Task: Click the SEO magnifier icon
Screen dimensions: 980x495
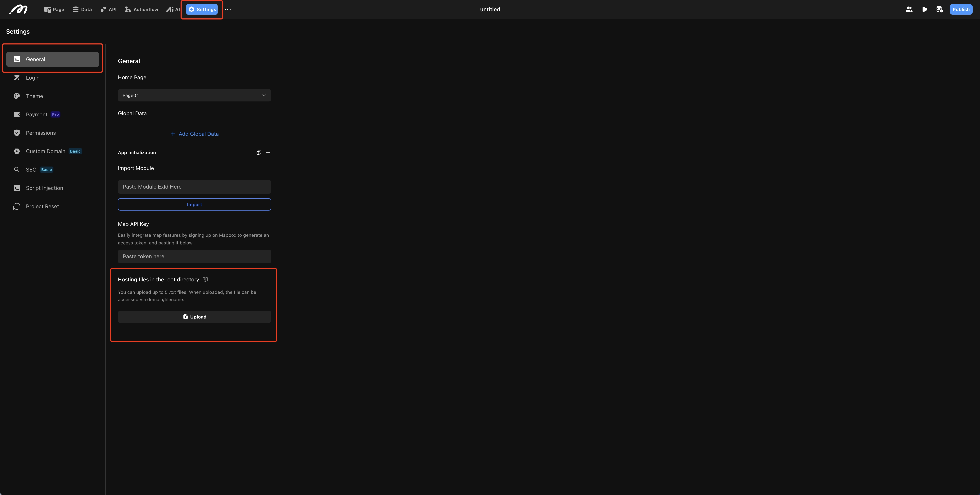Action: pyautogui.click(x=17, y=170)
